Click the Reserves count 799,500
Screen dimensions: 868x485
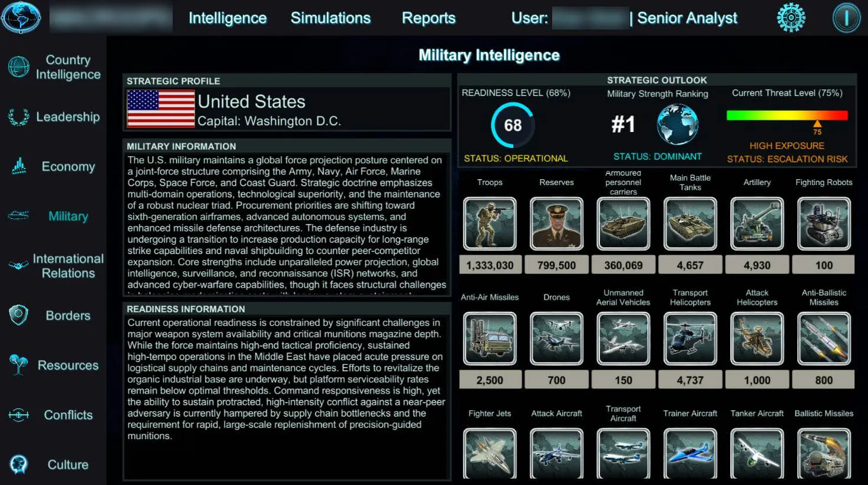pos(556,265)
